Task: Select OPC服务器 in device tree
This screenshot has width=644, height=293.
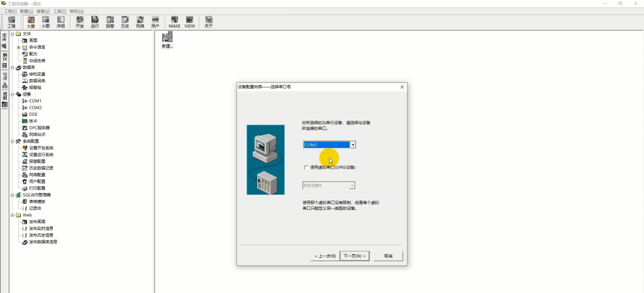Action: coord(39,128)
